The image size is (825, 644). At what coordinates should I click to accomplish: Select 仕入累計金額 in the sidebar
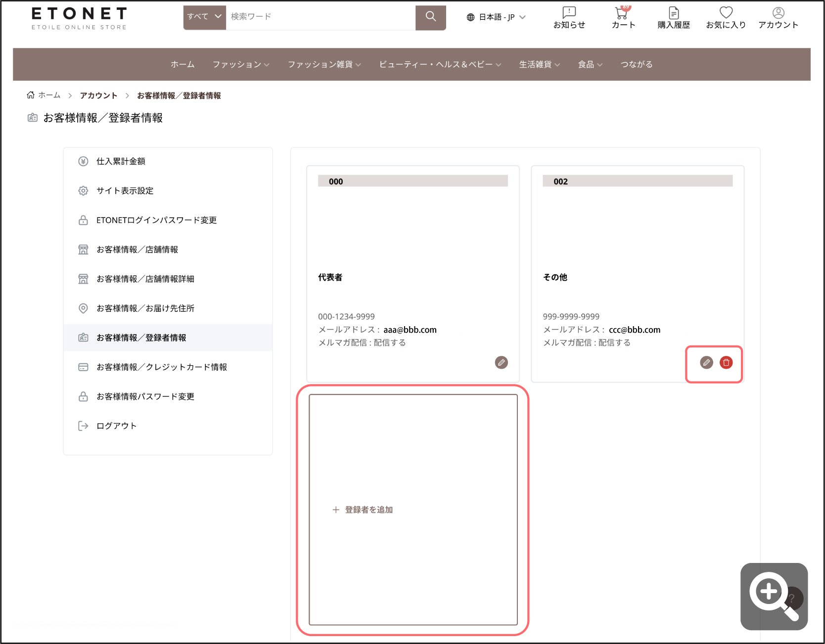(x=168, y=161)
